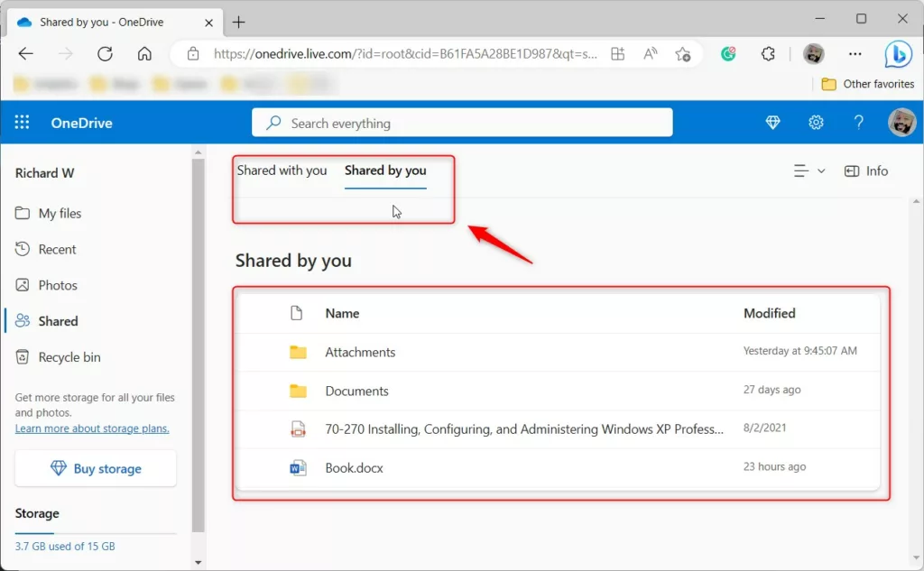Image resolution: width=924 pixels, height=571 pixels.
Task: Open the Documents folder name
Action: coord(356,391)
